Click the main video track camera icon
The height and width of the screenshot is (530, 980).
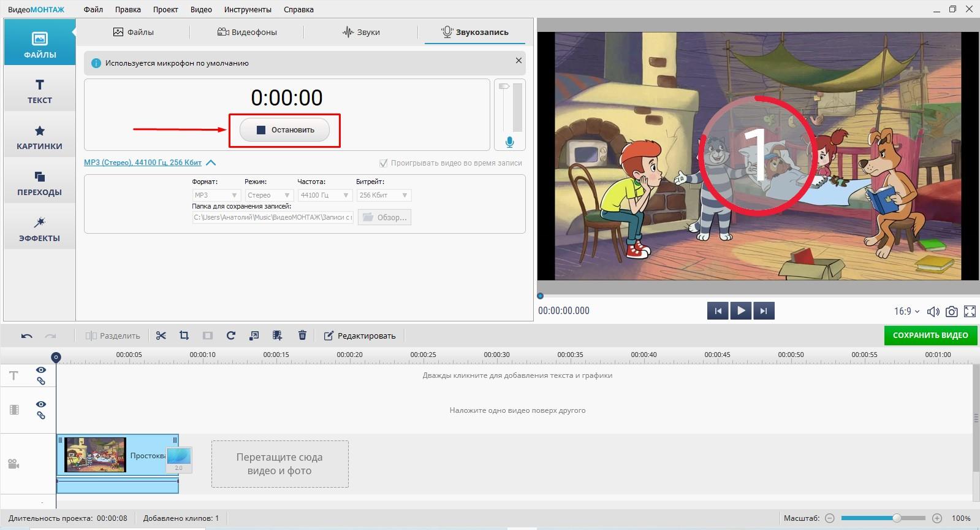pyautogui.click(x=13, y=464)
